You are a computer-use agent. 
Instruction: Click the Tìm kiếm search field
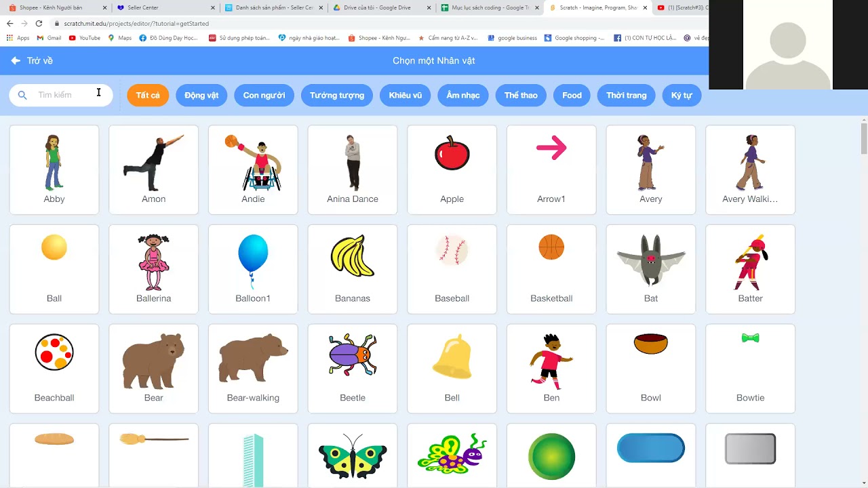click(x=61, y=95)
